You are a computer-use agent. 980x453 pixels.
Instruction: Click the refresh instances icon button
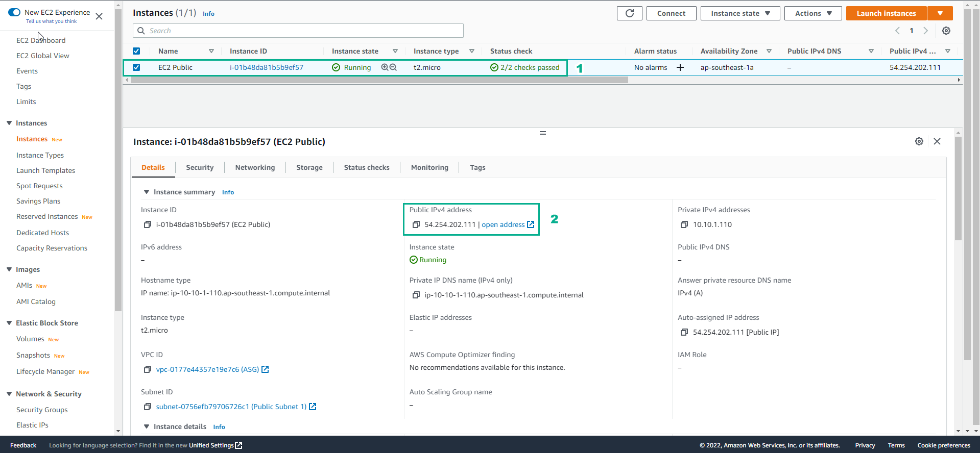pyautogui.click(x=629, y=13)
